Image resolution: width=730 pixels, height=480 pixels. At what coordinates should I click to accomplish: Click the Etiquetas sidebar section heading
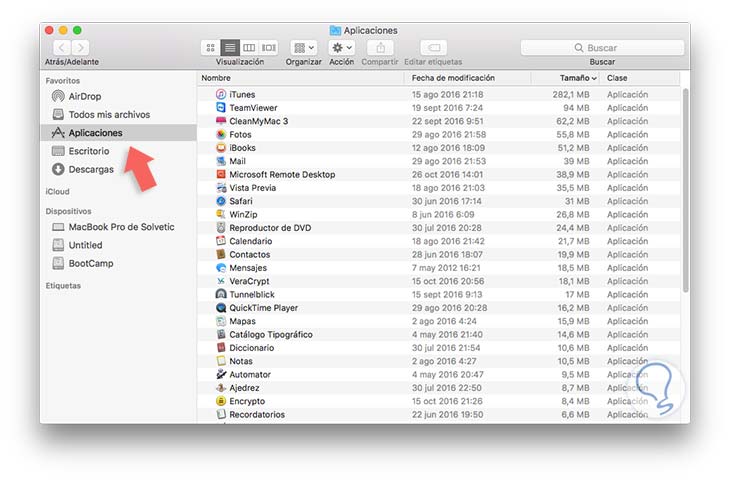[x=63, y=285]
